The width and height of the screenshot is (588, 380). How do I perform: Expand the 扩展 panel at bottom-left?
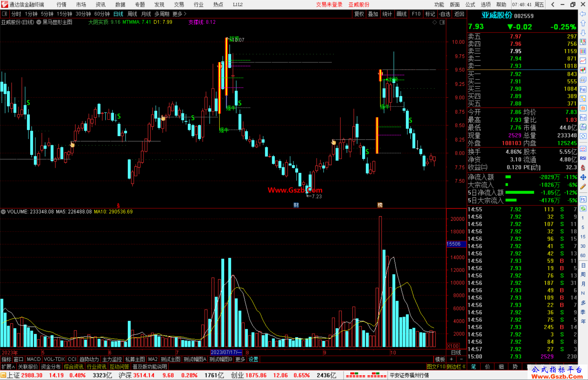(8, 367)
